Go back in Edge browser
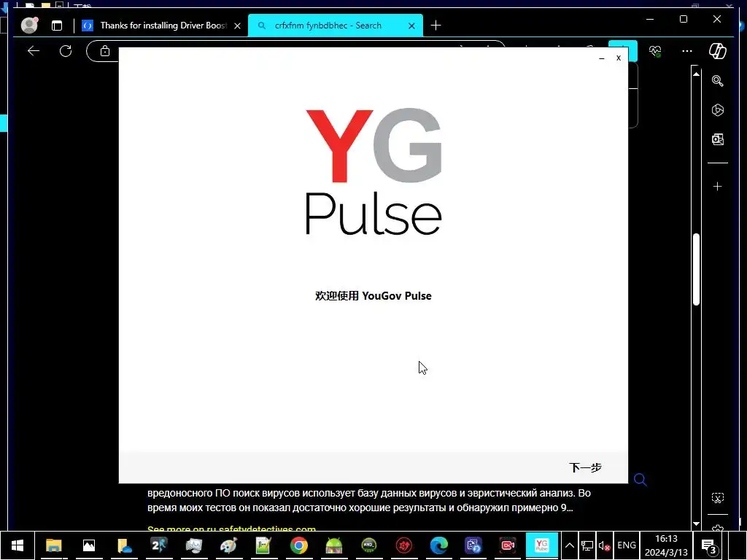The width and height of the screenshot is (747, 560). [x=34, y=51]
